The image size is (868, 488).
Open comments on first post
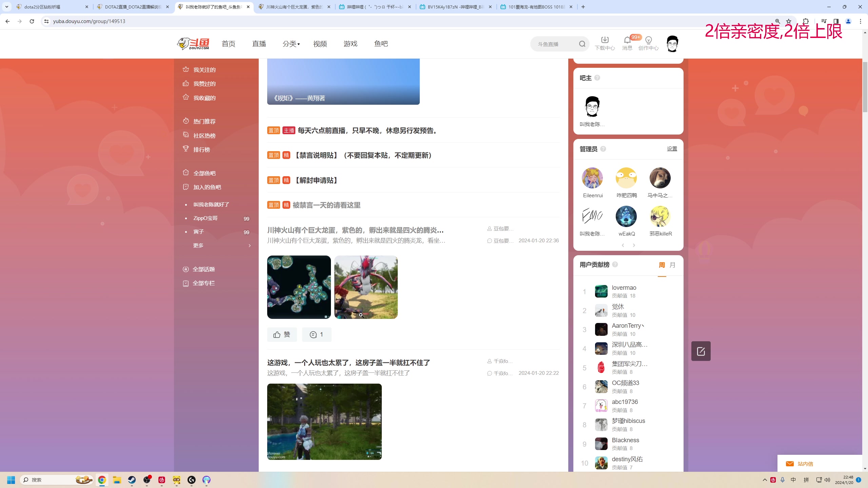(x=316, y=334)
